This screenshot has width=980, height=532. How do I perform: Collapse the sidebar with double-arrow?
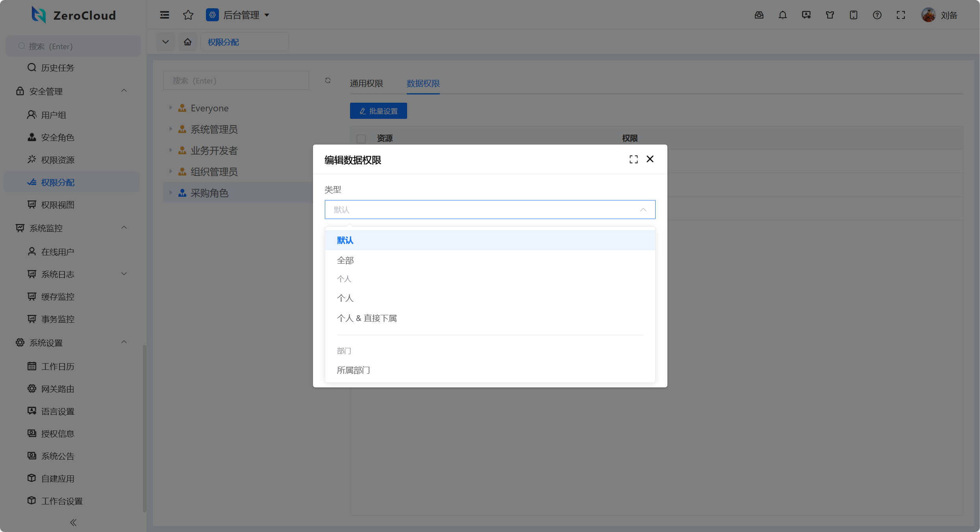[73, 523]
